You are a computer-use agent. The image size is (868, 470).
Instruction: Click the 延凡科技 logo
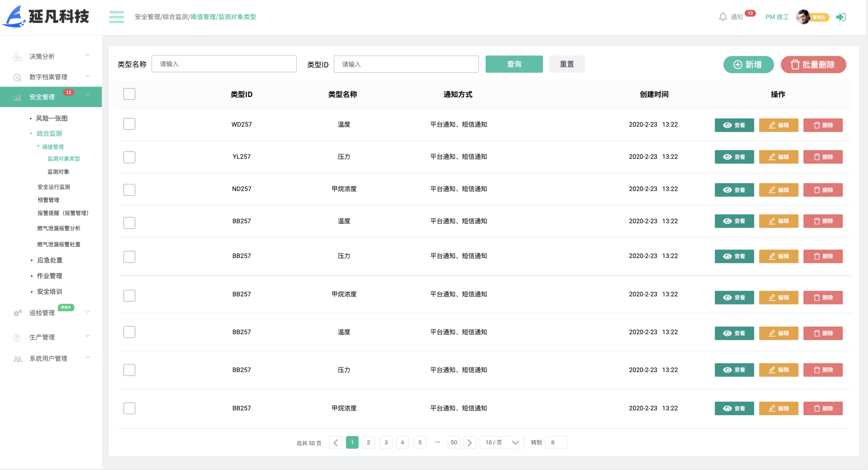coord(46,17)
